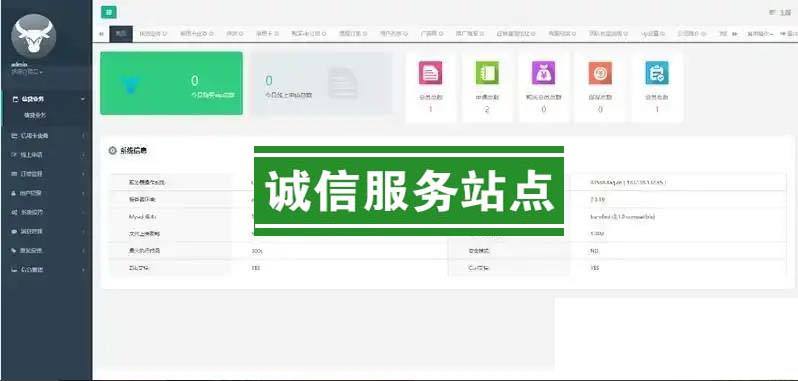This screenshot has height=381, width=798.
Task: Expand the sidebar menu with tag icon
Action: click(47, 250)
